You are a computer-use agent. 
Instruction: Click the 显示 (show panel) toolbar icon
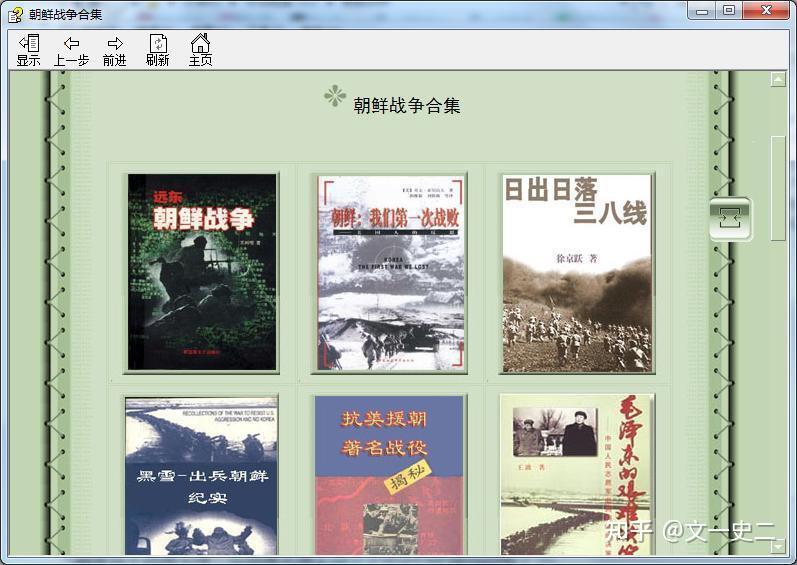tap(28, 50)
